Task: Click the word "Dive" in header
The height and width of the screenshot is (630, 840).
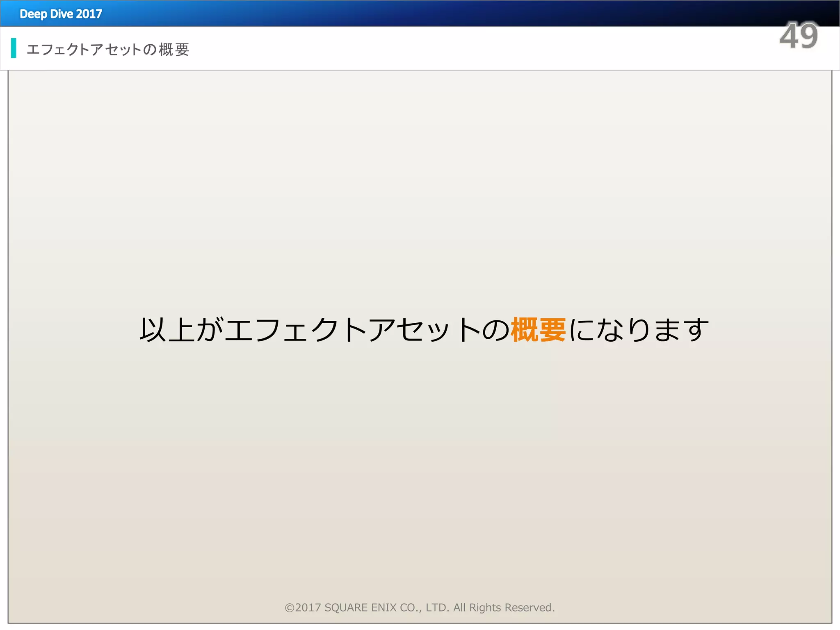Action: pos(62,14)
